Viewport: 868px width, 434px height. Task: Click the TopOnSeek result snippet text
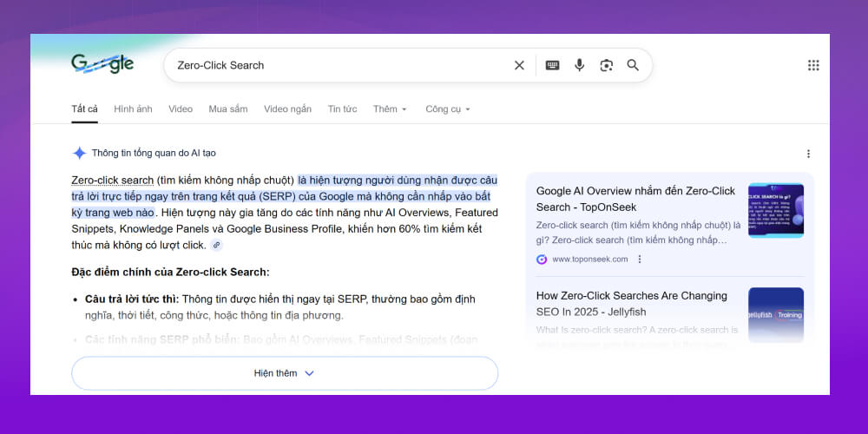638,233
